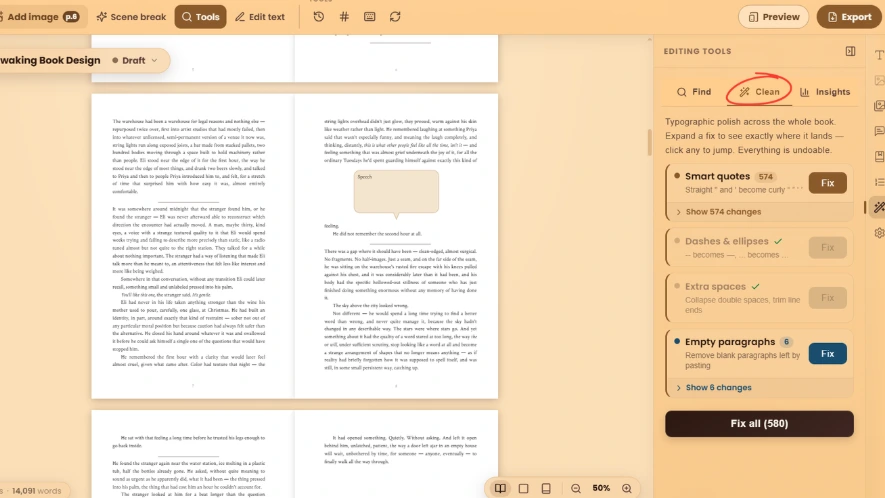Zoom in with the plus magnifier

[x=627, y=488]
